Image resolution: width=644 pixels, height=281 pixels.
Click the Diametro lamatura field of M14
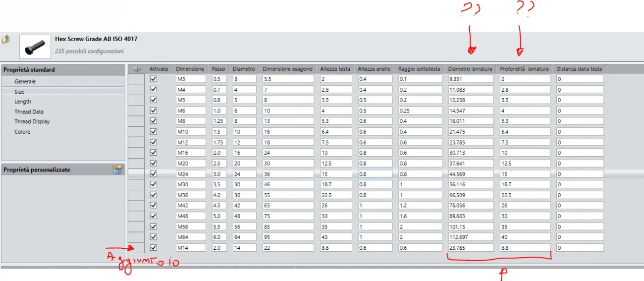coord(471,248)
